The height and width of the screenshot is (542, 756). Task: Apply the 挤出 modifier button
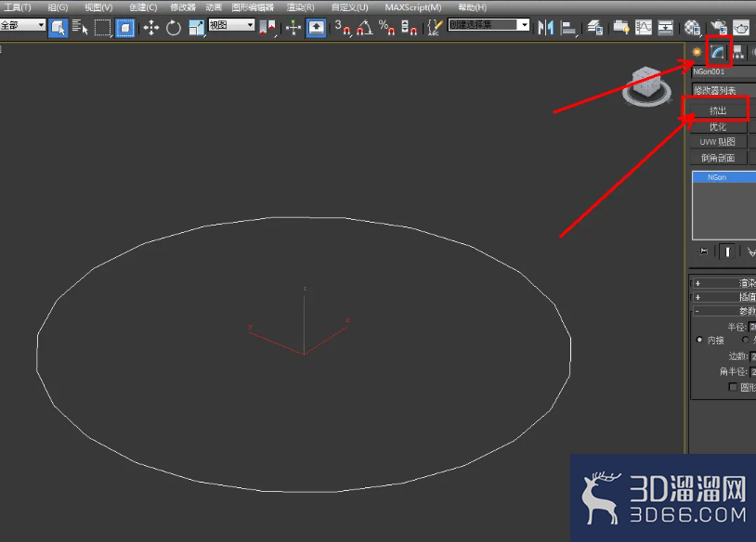[x=718, y=110]
